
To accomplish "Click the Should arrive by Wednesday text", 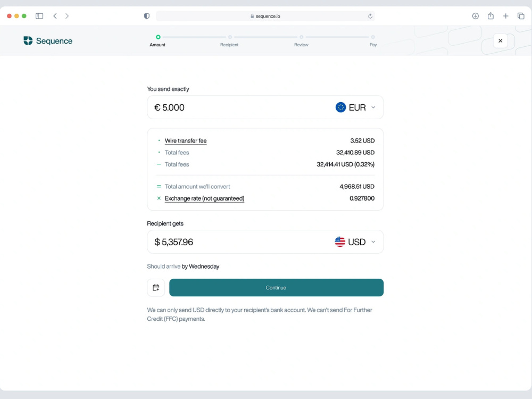I will [183, 267].
